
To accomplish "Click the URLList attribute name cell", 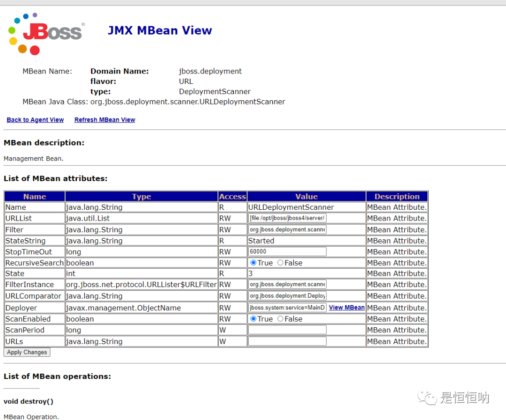I will tap(35, 218).
